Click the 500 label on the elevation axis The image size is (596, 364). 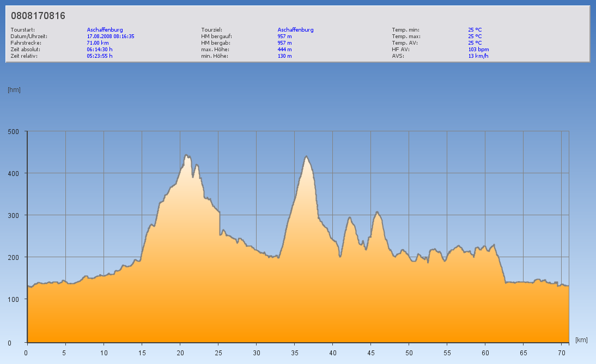[x=14, y=131]
